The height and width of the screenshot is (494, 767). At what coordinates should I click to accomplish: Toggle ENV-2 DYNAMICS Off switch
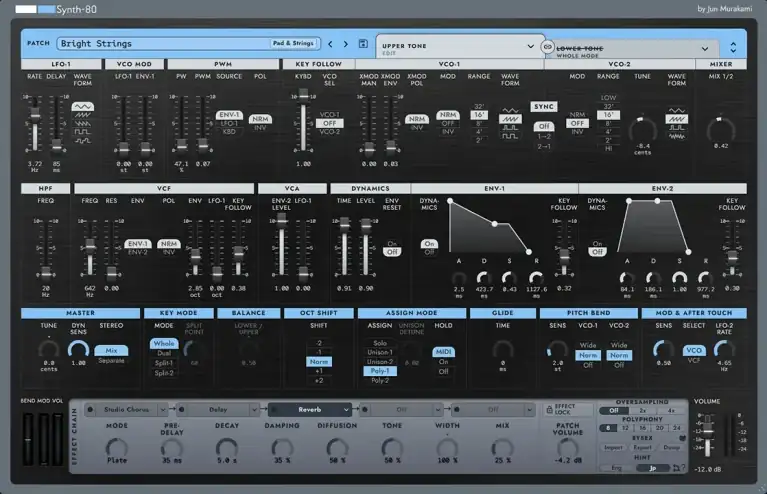point(597,252)
